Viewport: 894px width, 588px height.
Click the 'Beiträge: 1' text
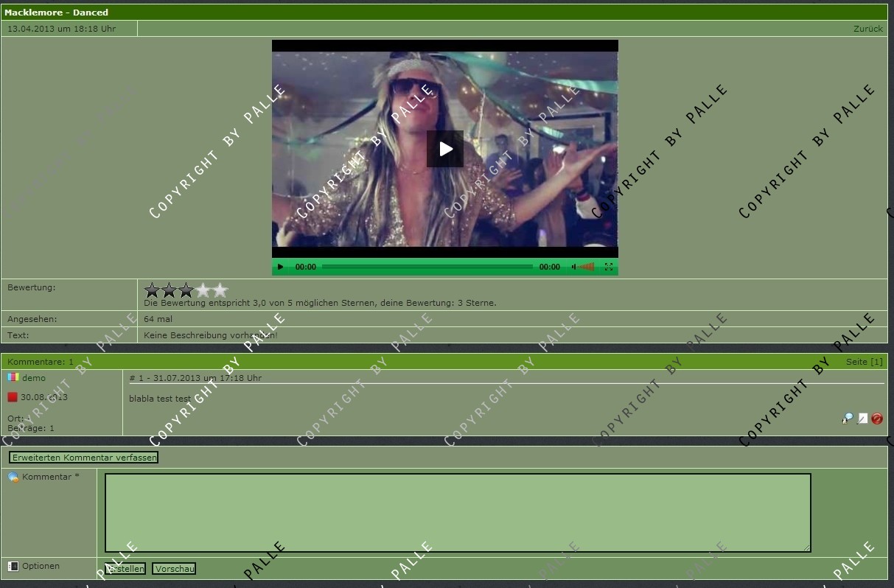click(31, 428)
